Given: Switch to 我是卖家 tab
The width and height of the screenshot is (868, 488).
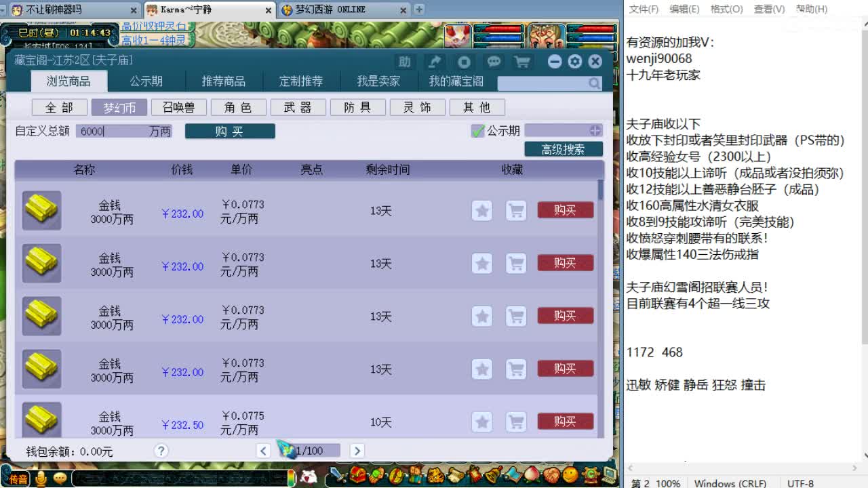Looking at the screenshot, I should coord(378,81).
